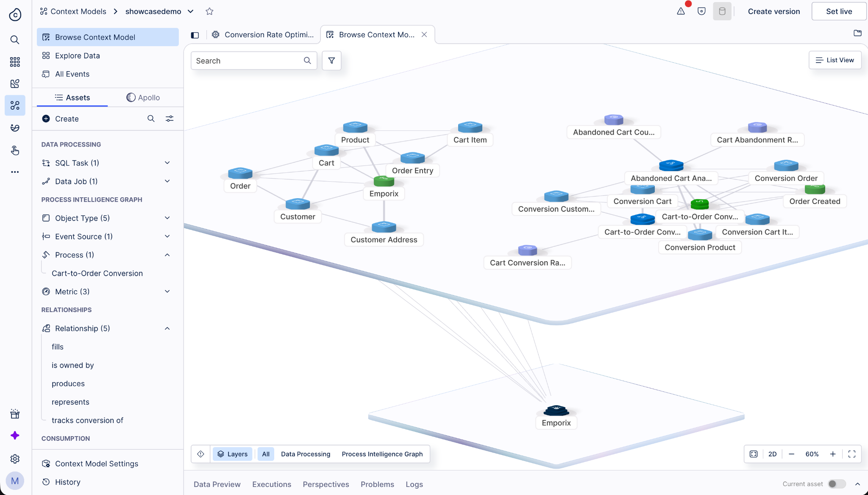868x495 pixels.
Task: Show only Data Processing layer
Action: click(x=306, y=454)
